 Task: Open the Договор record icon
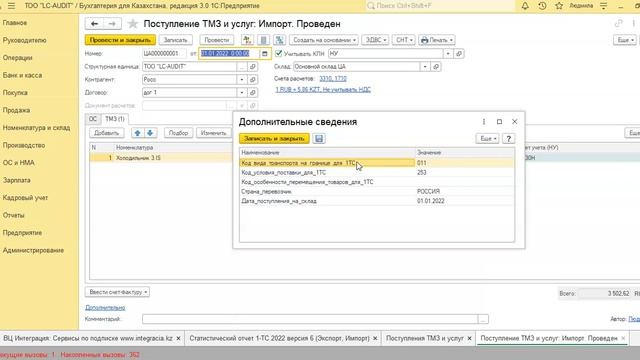253,93
